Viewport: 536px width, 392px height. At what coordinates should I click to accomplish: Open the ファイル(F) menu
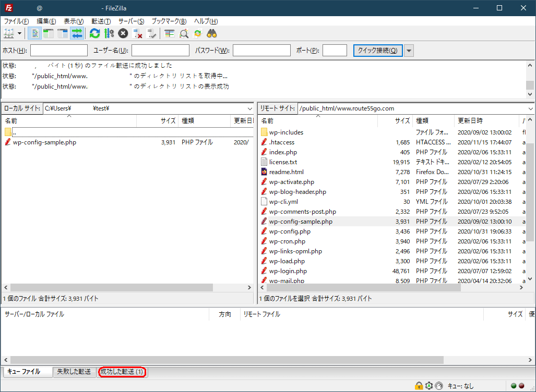pos(16,21)
